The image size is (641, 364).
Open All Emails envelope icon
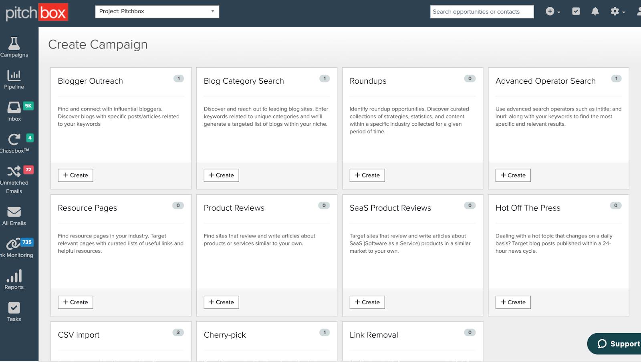(14, 211)
